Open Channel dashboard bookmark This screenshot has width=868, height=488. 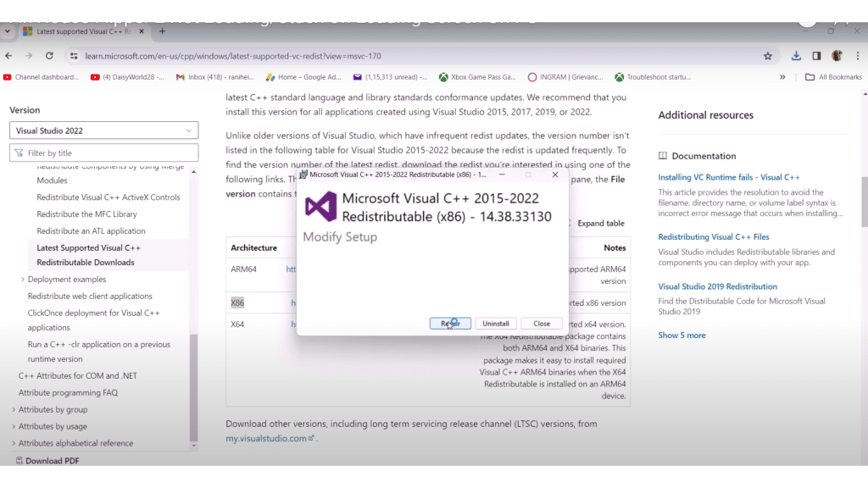click(x=41, y=77)
